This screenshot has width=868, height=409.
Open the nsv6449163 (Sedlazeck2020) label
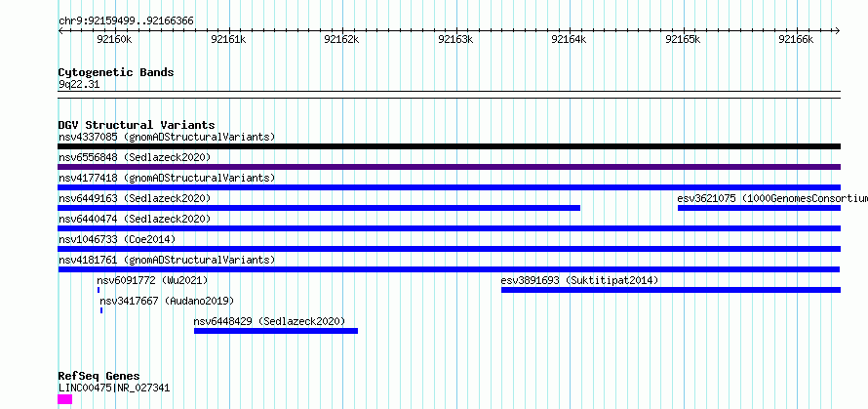[135, 198]
